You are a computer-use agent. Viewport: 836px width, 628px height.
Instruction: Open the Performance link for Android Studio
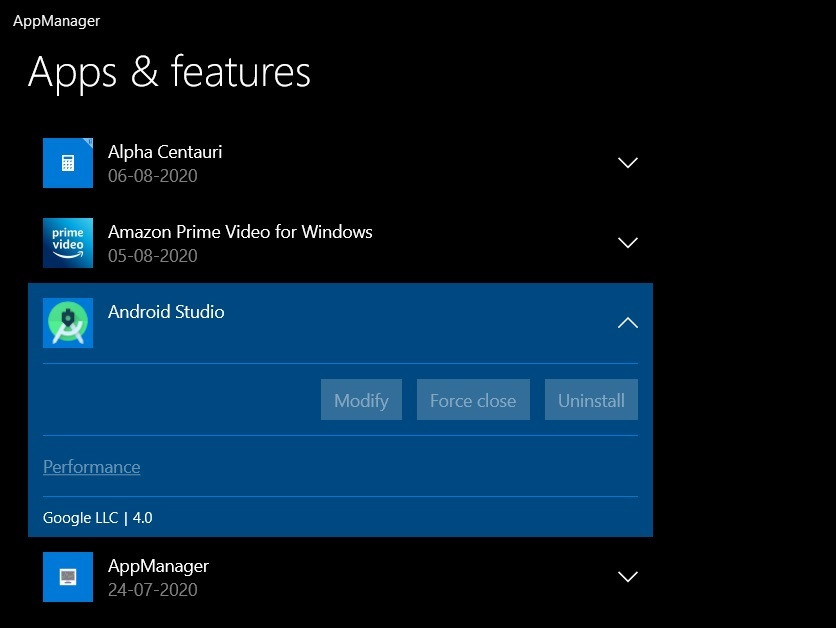coord(91,467)
